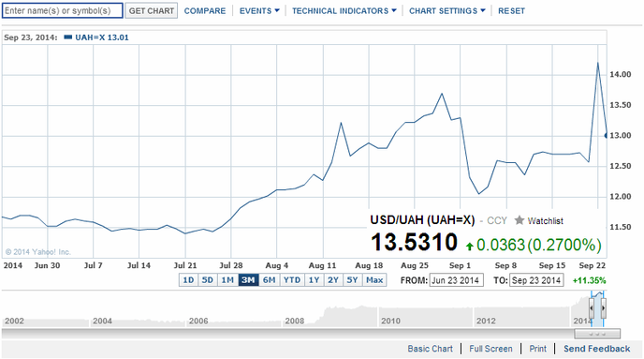Image resolution: width=644 pixels, height=359 pixels.
Task: Click the COMPARE link
Action: pyautogui.click(x=205, y=11)
